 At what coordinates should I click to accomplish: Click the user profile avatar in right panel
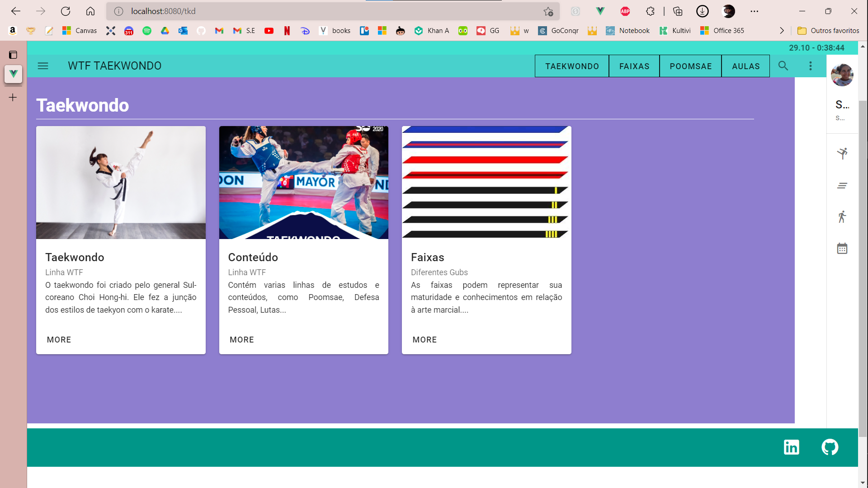click(842, 75)
